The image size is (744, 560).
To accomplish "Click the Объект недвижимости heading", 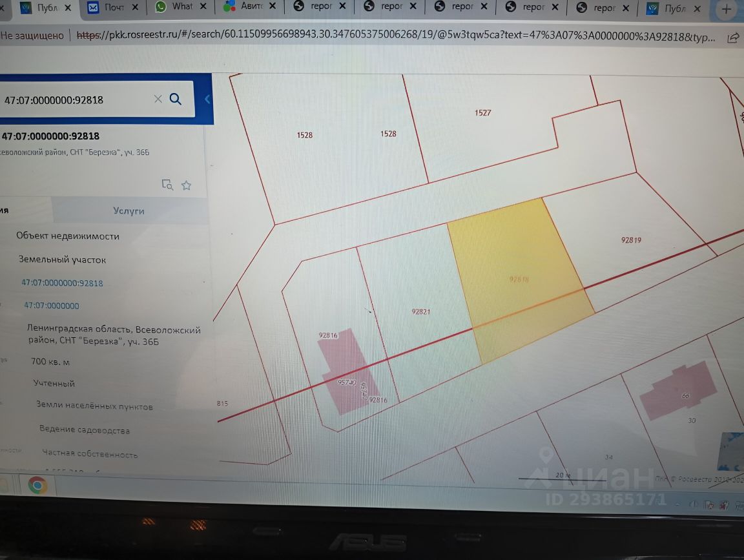I will (68, 236).
